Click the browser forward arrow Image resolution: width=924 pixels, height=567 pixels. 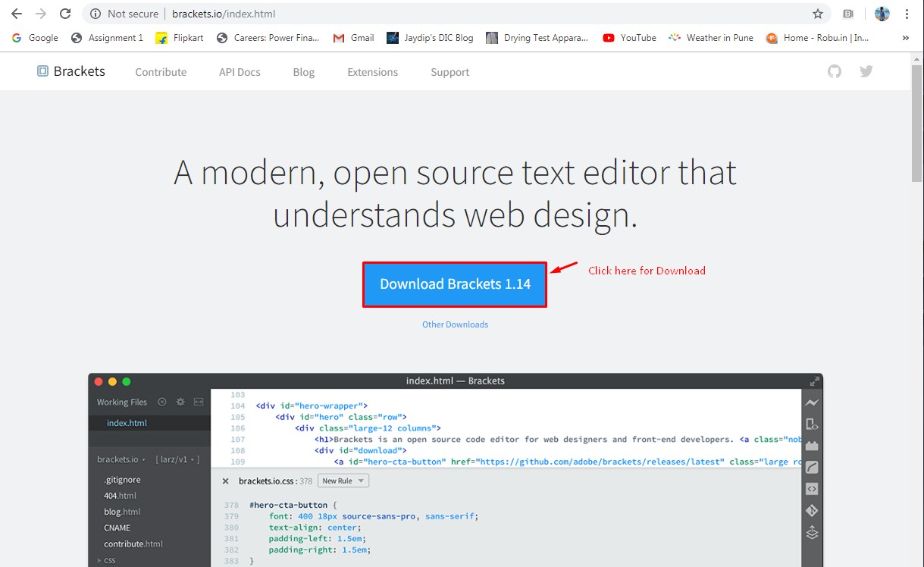point(40,14)
